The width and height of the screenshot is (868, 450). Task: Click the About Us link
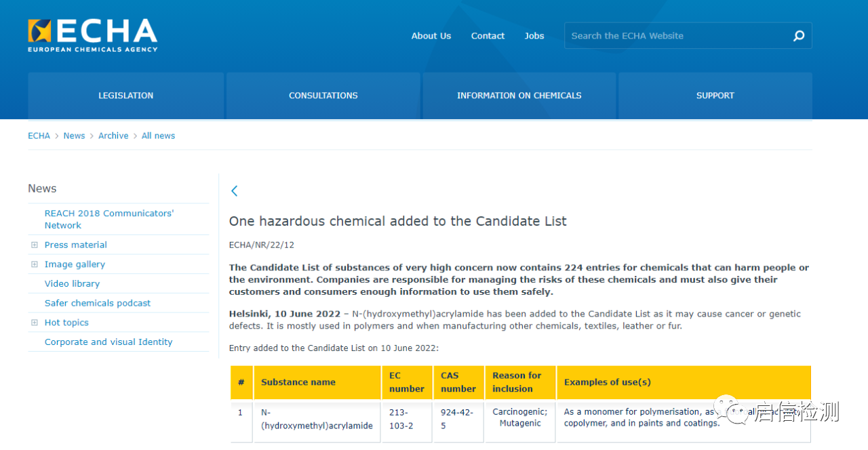pos(431,36)
